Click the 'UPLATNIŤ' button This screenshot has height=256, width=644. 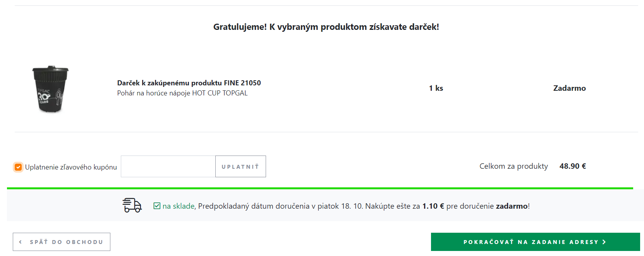pos(240,166)
